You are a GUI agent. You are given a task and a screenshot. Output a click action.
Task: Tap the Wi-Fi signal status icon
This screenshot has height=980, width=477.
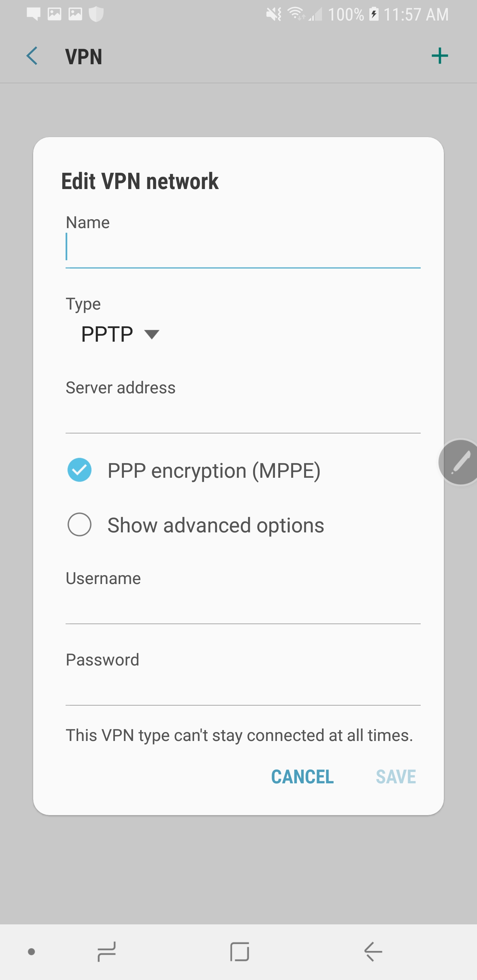click(296, 15)
